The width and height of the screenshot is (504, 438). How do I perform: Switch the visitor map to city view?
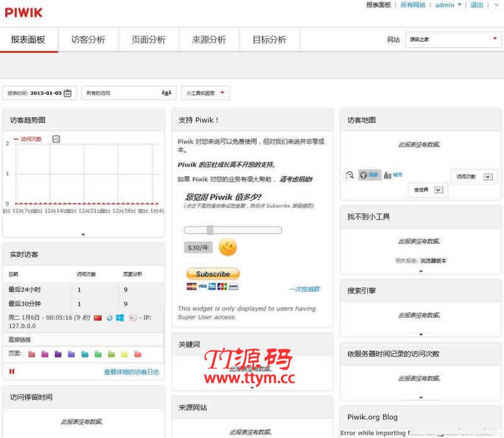pyautogui.click(x=393, y=175)
